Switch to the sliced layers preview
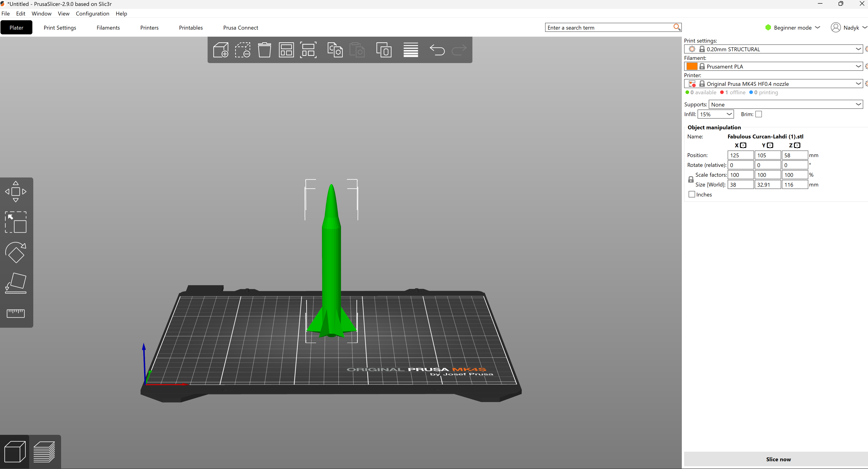868x469 pixels. click(44, 451)
